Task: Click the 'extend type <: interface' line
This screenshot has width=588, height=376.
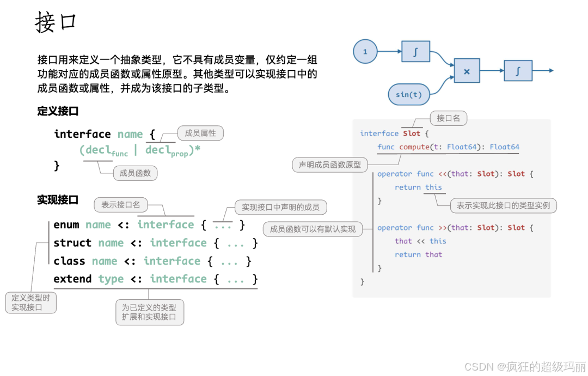Action: coord(156,279)
